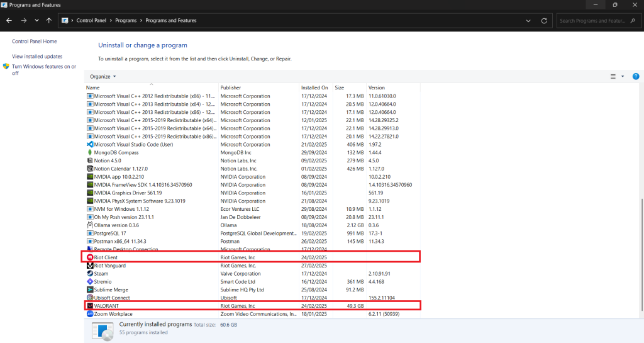The image size is (644, 343).
Task: Select the Notion 4.5.0 icon
Action: pos(90,160)
